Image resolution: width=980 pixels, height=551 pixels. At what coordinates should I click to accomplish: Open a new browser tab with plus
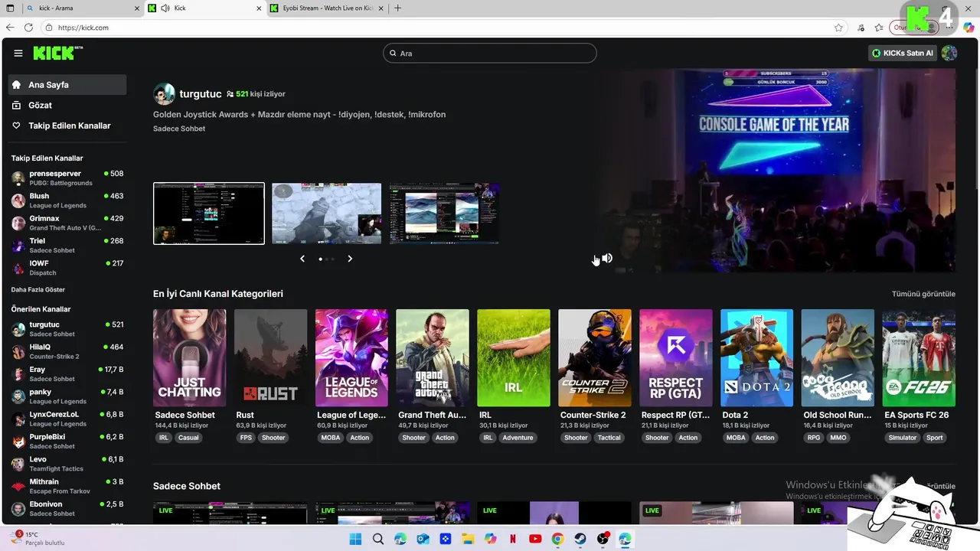coord(397,8)
